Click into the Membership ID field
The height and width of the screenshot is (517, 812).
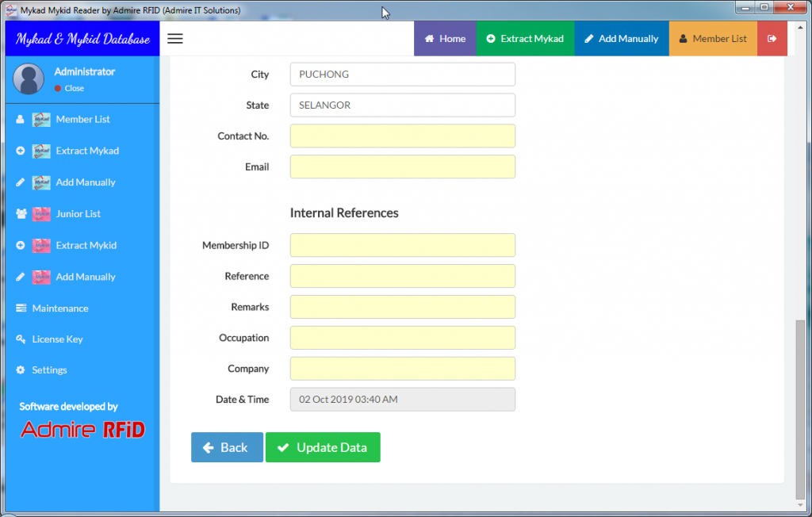[x=402, y=246]
